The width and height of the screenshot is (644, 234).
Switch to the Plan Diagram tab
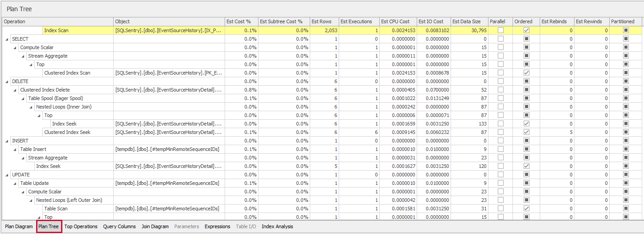click(19, 226)
